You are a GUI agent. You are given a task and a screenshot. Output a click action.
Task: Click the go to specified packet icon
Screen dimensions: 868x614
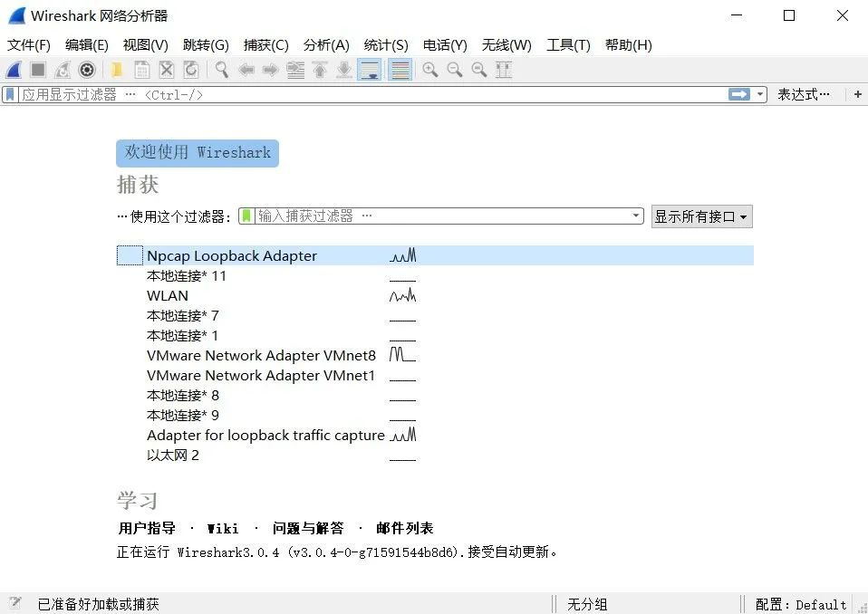(x=295, y=70)
